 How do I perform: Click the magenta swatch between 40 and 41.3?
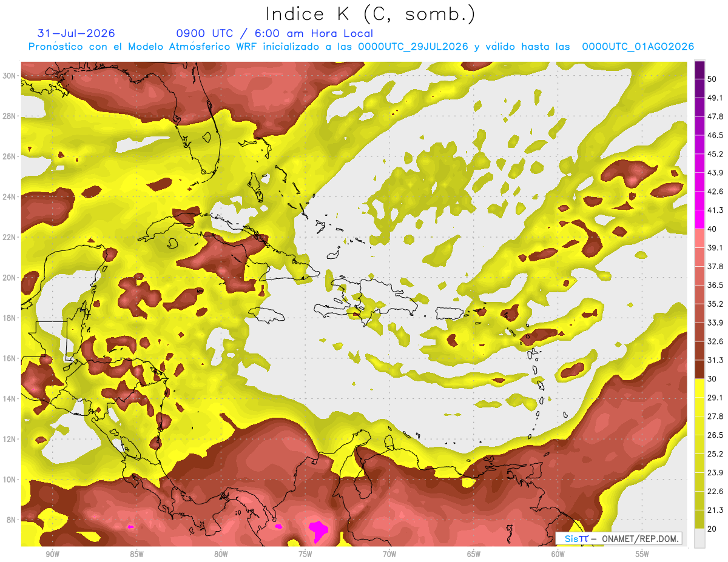point(699,219)
